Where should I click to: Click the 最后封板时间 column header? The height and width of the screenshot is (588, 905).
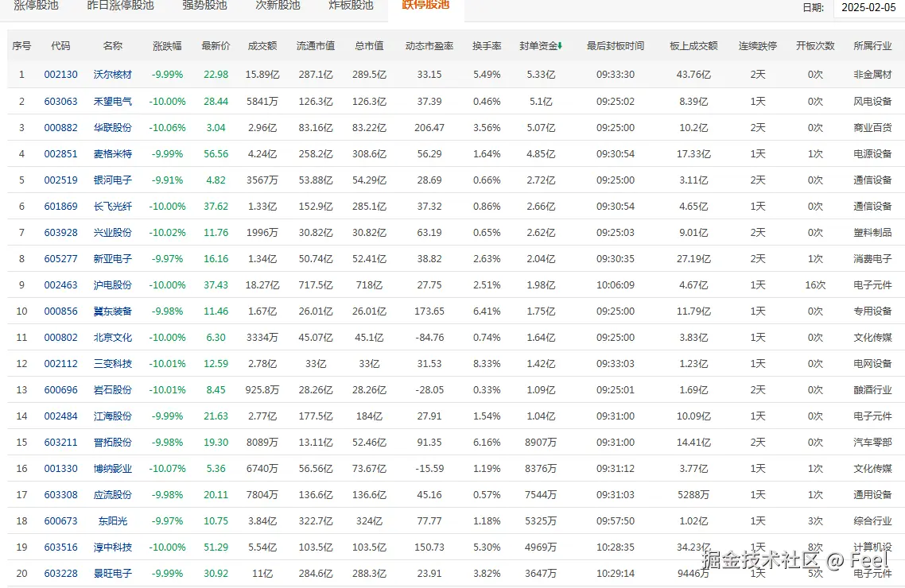point(616,45)
